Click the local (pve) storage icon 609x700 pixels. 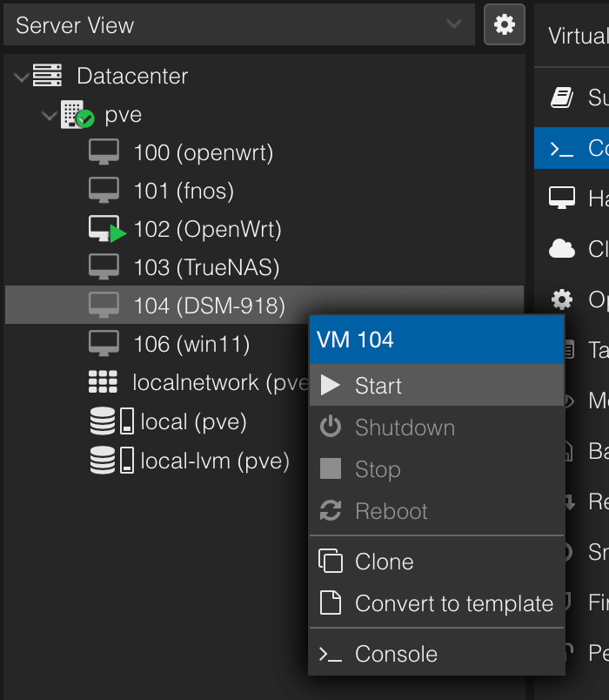(x=112, y=422)
